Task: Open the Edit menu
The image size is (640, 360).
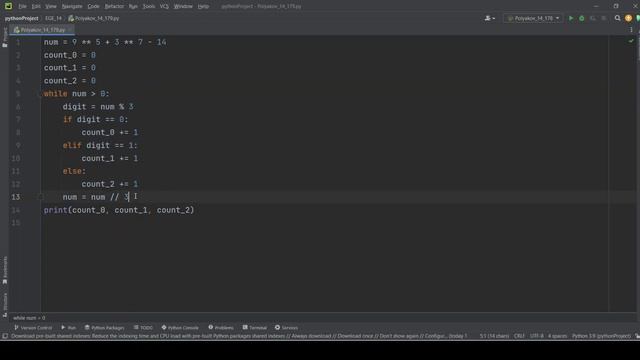Action: pos(36,6)
